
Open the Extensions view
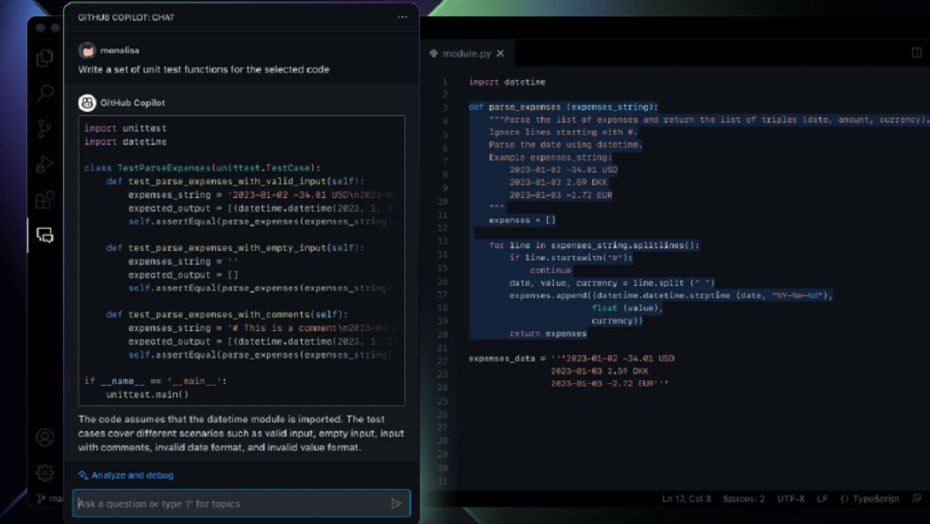[45, 200]
